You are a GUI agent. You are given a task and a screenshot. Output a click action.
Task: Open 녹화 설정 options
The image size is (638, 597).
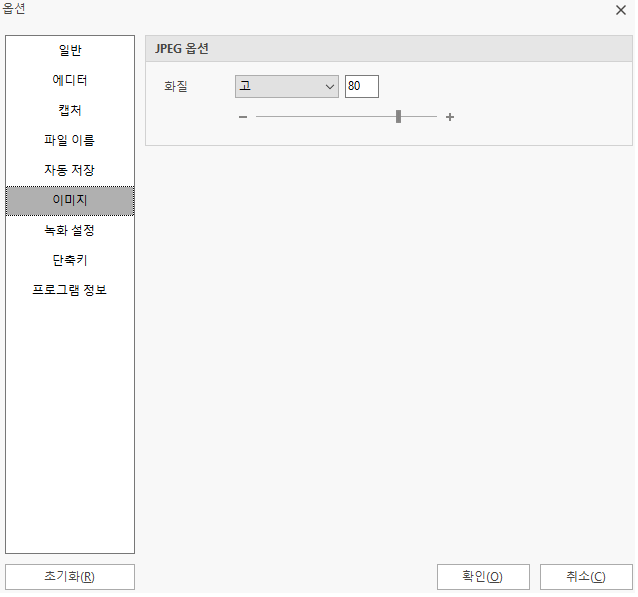[70, 231]
